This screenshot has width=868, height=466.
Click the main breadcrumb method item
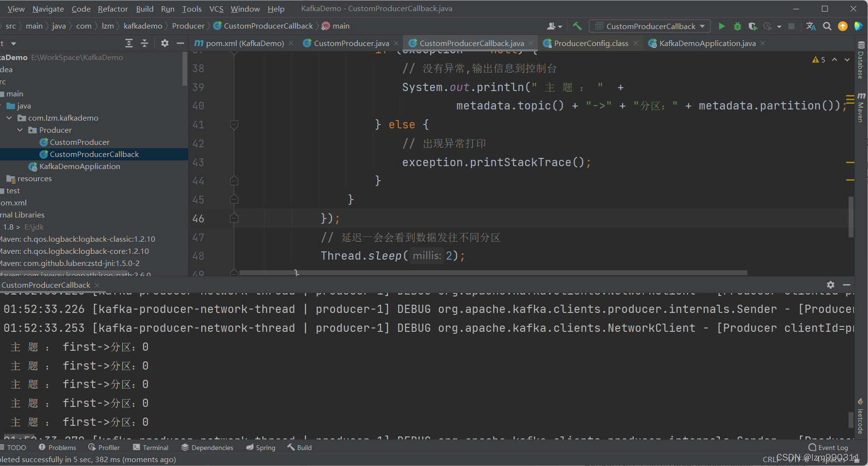(x=336, y=26)
